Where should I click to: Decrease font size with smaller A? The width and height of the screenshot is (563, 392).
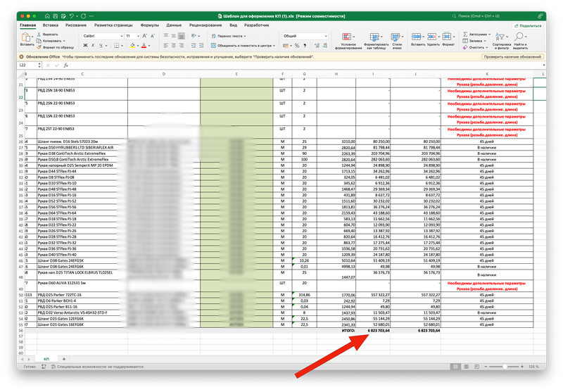click(153, 36)
